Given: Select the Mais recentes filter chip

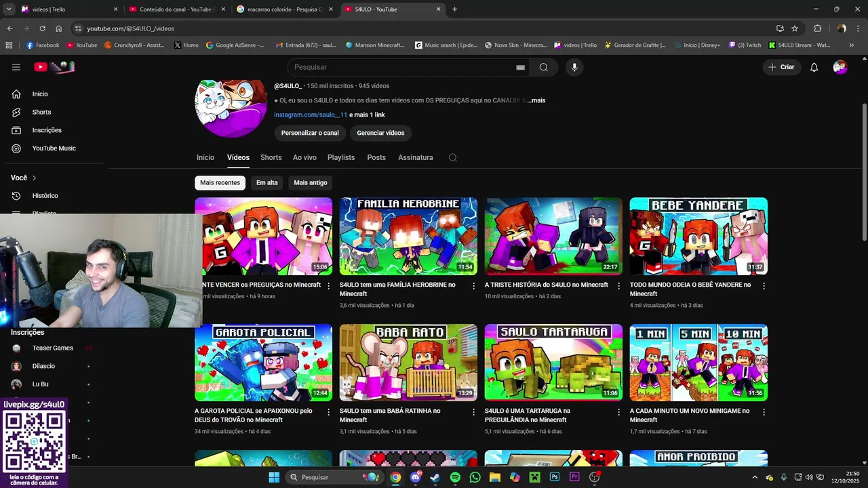Looking at the screenshot, I should click(x=220, y=183).
